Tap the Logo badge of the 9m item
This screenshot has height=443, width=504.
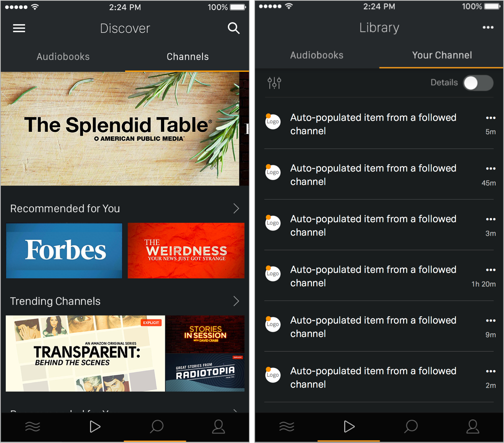click(x=273, y=324)
